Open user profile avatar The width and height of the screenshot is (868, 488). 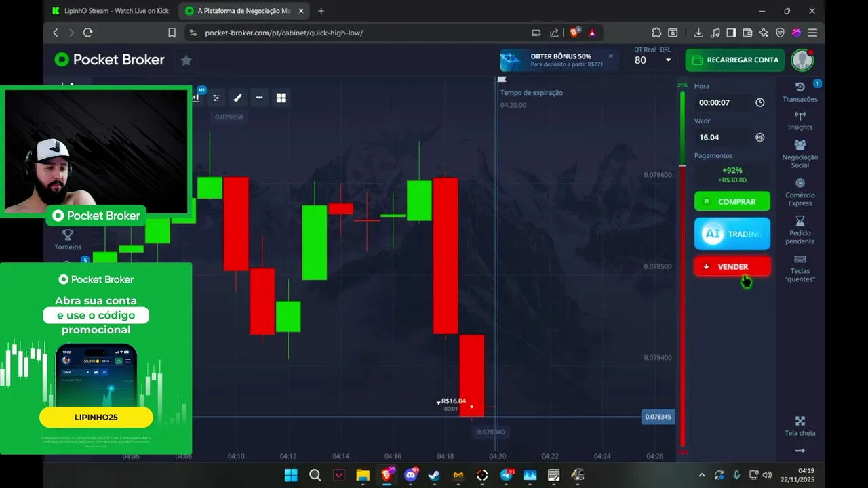(x=803, y=60)
